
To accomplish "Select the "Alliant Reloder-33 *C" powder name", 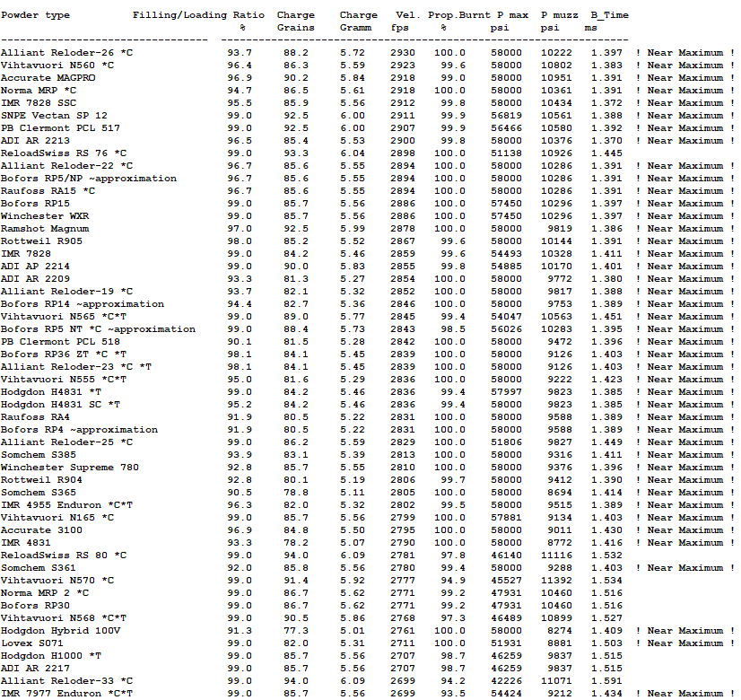I will pos(66,680).
